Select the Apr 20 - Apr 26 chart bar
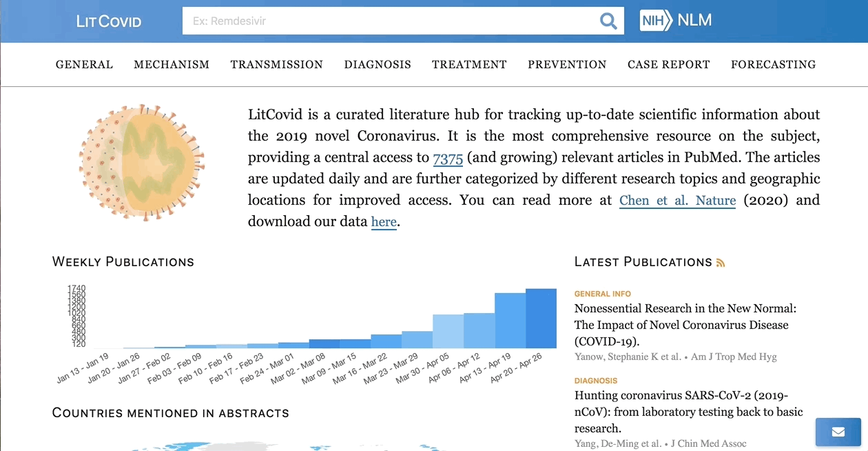 pyautogui.click(x=541, y=318)
